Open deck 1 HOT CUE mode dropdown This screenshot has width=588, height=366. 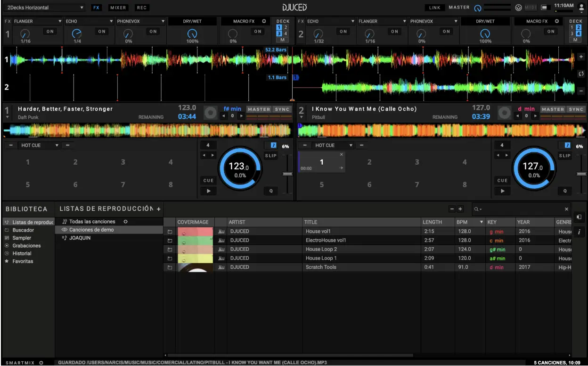click(x=40, y=145)
